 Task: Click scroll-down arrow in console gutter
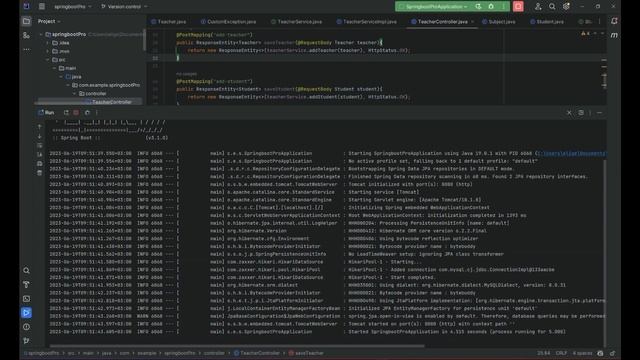(x=40, y=136)
